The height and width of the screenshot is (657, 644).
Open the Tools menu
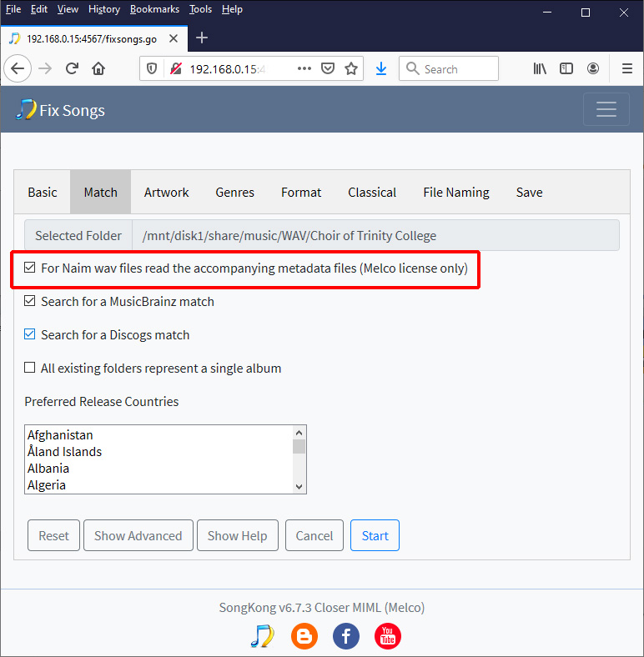tap(200, 9)
